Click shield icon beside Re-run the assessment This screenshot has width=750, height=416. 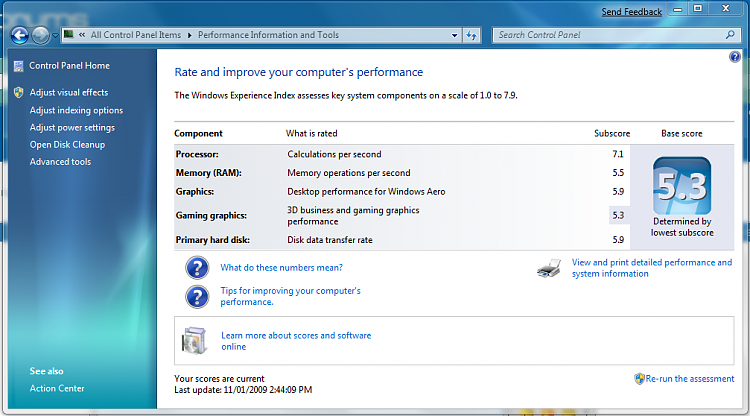(640, 379)
